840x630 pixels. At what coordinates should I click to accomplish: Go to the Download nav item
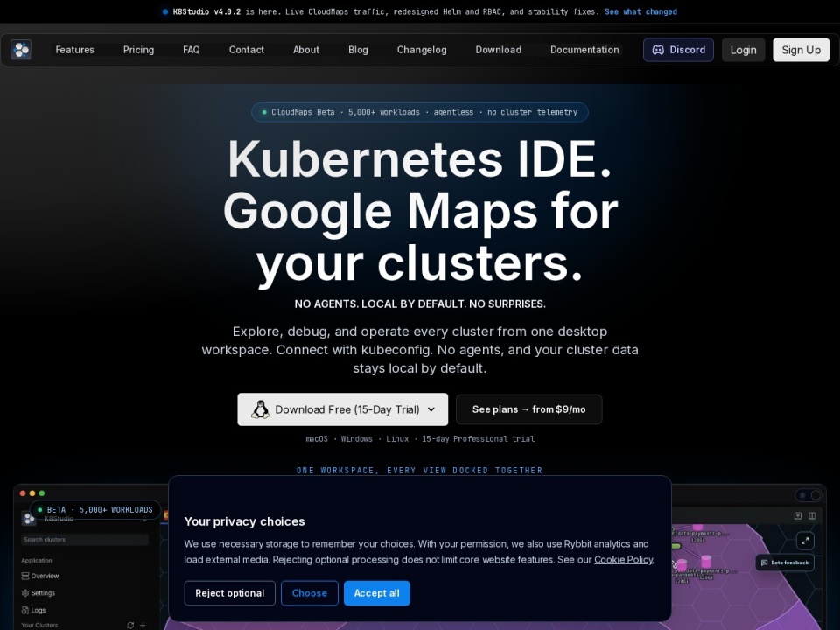click(x=498, y=50)
